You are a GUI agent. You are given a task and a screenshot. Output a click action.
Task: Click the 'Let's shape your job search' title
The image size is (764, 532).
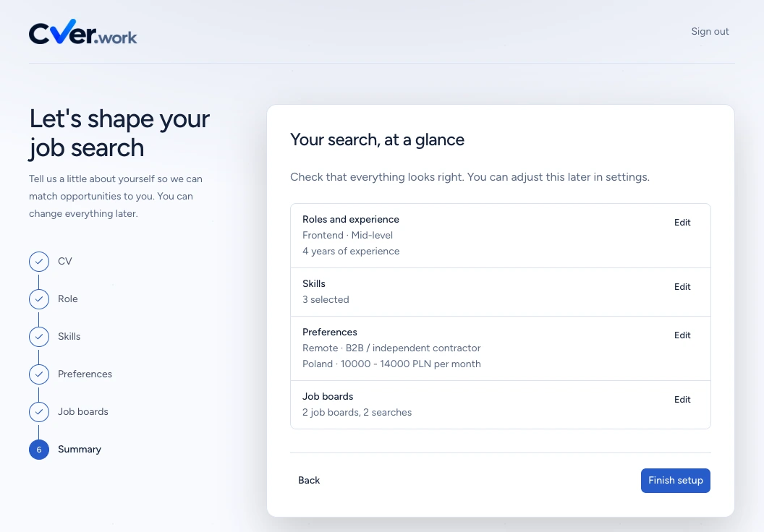[119, 133]
